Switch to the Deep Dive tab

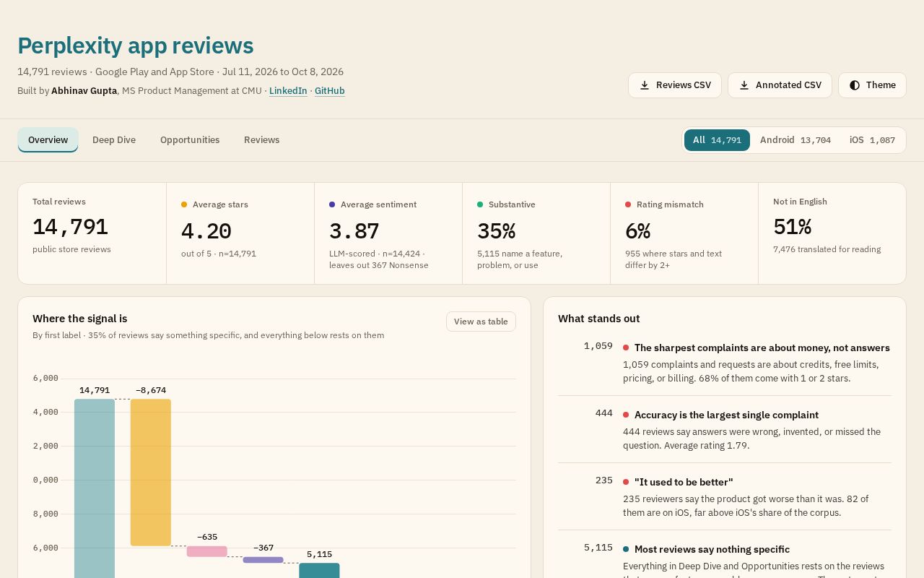point(114,140)
